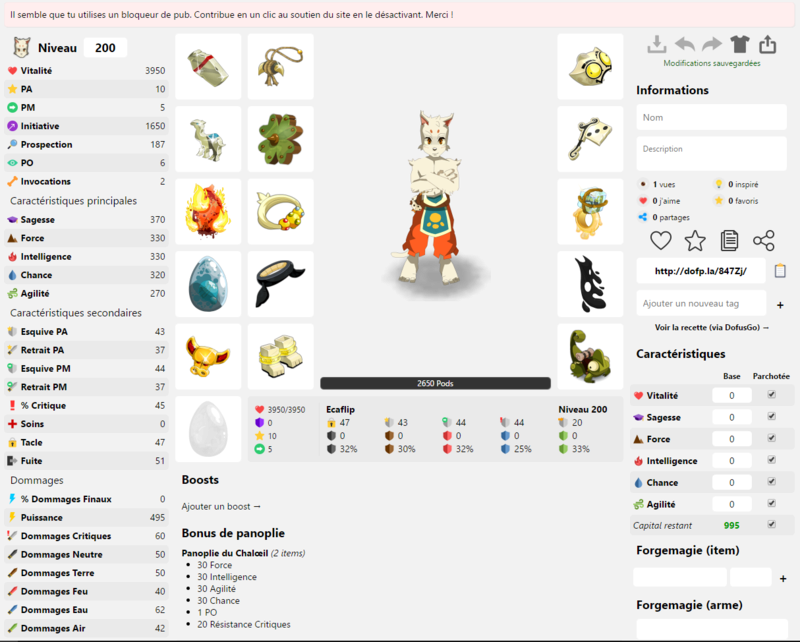The width and height of the screenshot is (800, 642).
Task: Toggle the Sagesse parchotée checkbox
Action: tap(771, 416)
